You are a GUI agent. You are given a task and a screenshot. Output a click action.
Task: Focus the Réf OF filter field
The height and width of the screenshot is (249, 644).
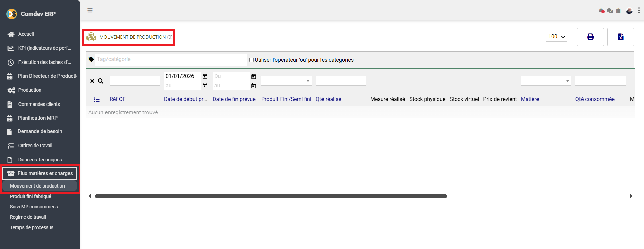click(135, 81)
